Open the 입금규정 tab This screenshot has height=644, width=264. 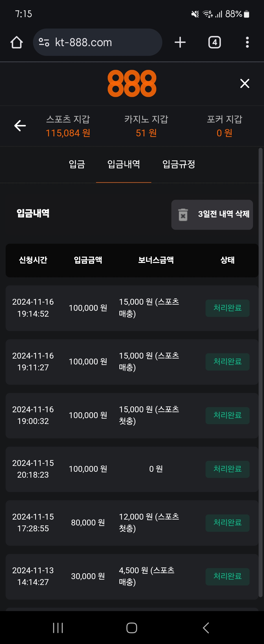(x=179, y=164)
